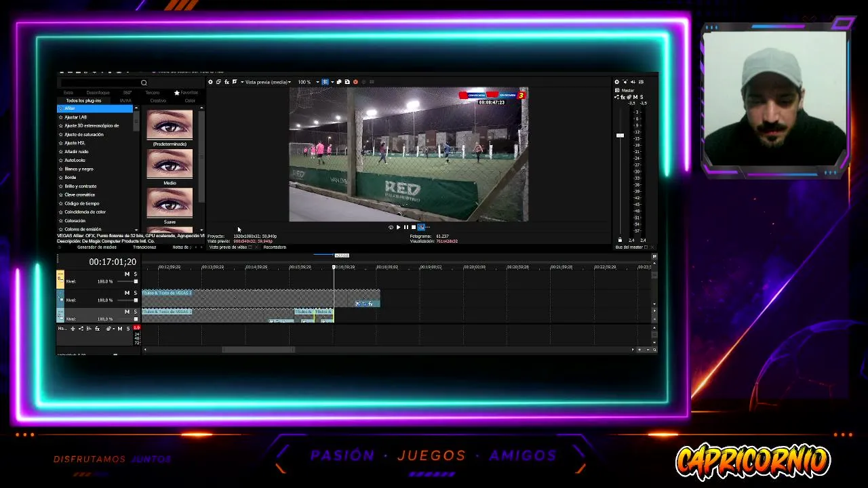Click inside the plug-in search field
This screenshot has height=488, width=868.
click(x=100, y=83)
